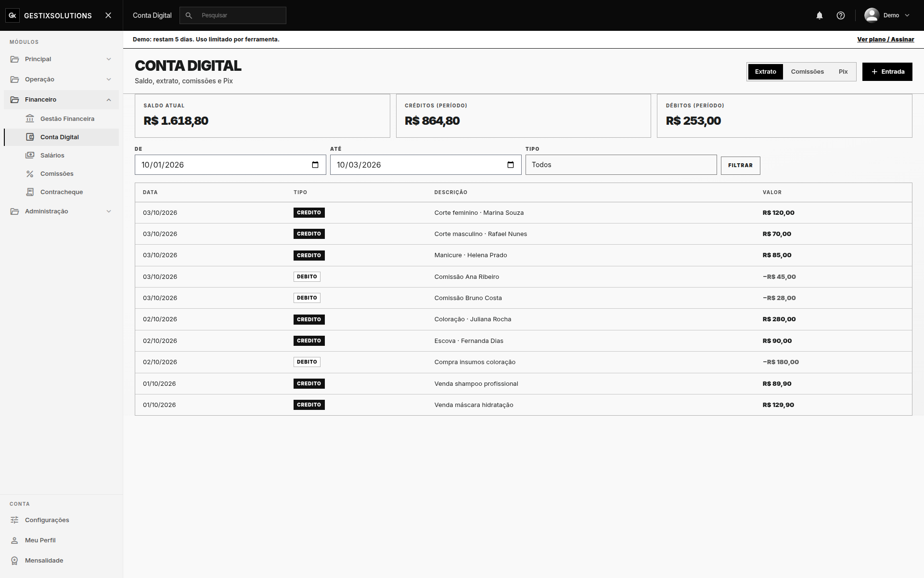Click the DEBITO badge for Comissão Ana Ribeiro
This screenshot has width=924, height=578.
pos(307,276)
